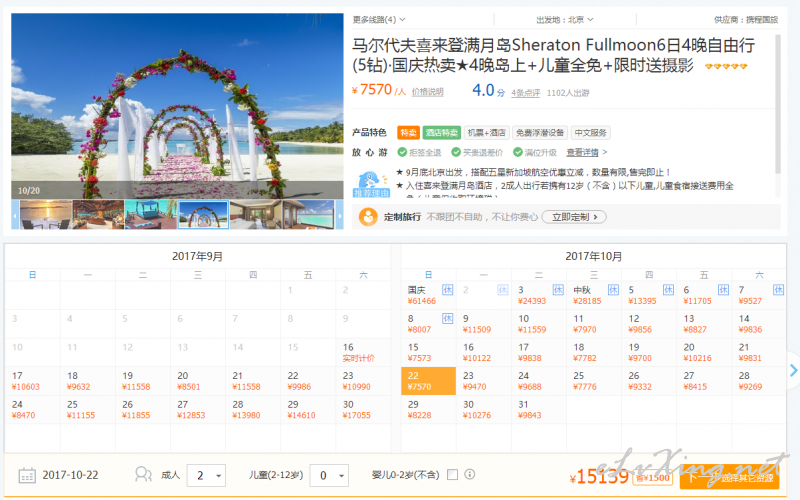Viewport: 800px width, 500px height.
Task: Click the 休 badge on 中秋
Action: (613, 290)
